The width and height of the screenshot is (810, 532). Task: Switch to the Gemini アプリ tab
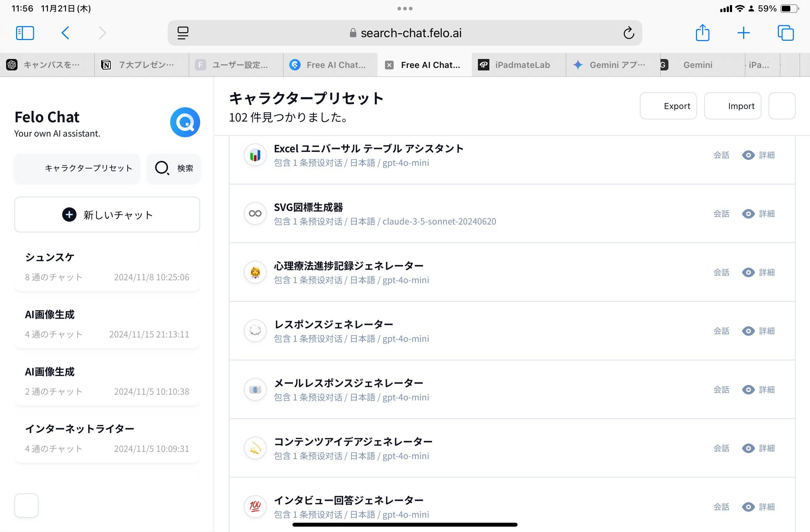coord(613,65)
